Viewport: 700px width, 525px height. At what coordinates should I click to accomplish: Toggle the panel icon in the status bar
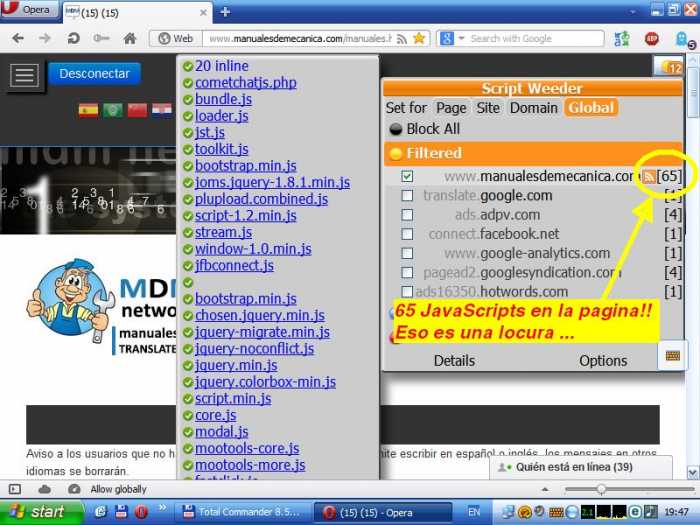15,489
